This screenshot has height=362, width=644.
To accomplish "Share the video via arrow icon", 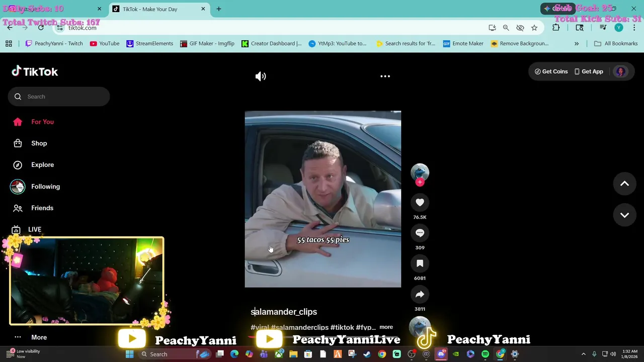I will tap(420, 294).
